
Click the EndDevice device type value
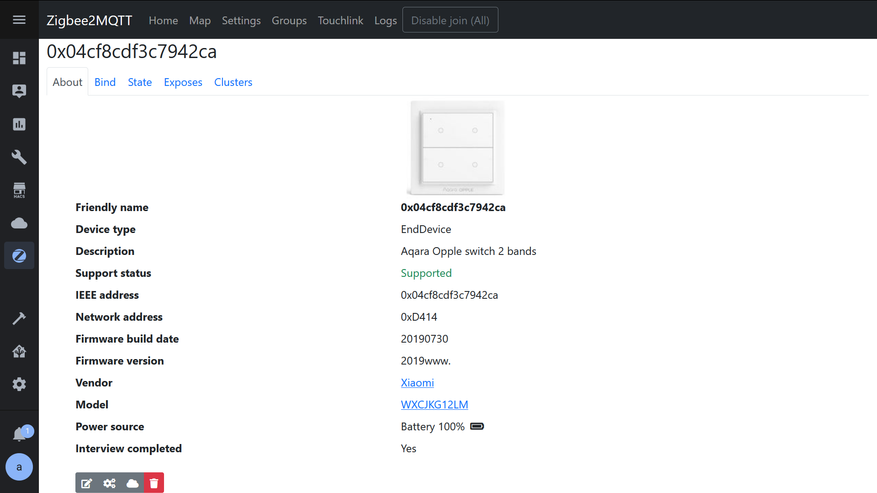pos(426,229)
